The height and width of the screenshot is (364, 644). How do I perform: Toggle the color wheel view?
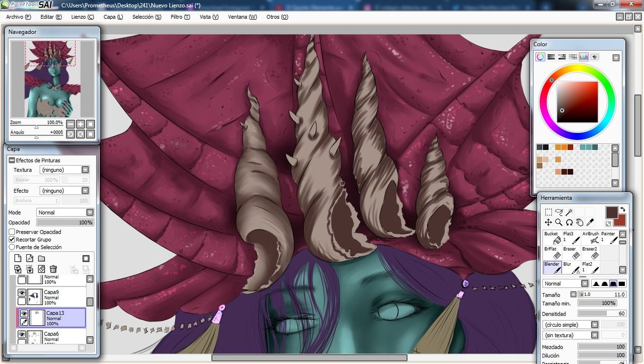(540, 57)
